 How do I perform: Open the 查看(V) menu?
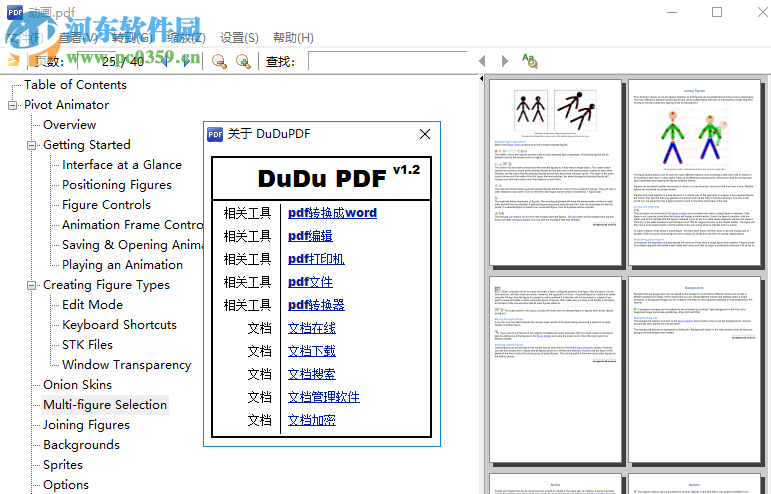79,38
